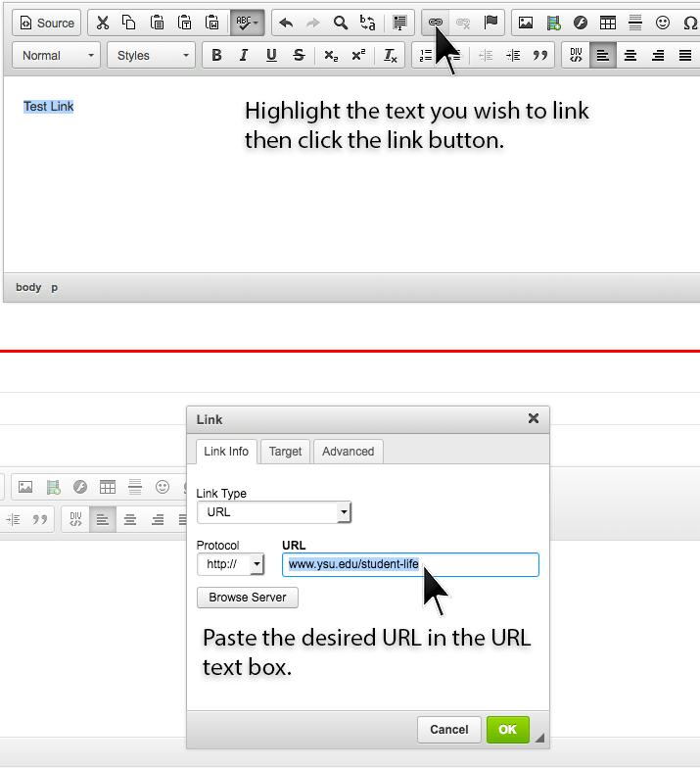This screenshot has width=700, height=768.
Task: Open the Link Type URL dropdown
Action: tap(274, 512)
